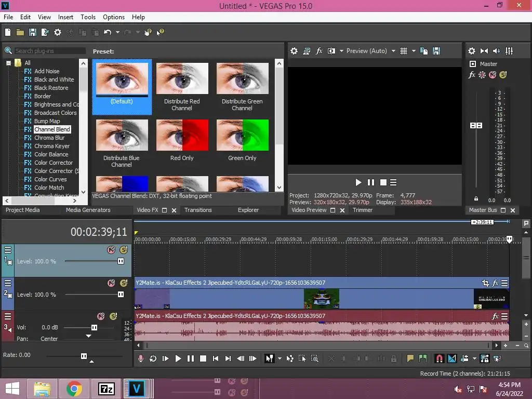The image size is (532, 399).
Task: Open Master FX button
Action: pos(472,75)
